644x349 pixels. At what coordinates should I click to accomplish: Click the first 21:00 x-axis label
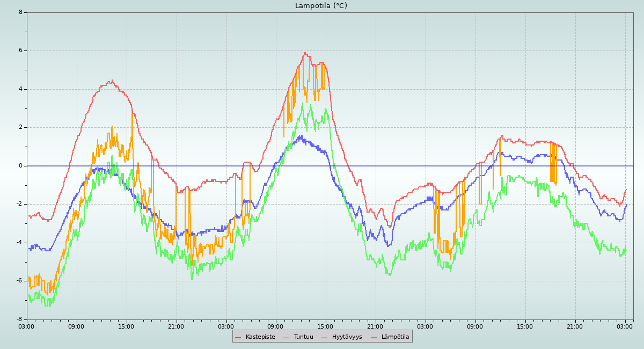(176, 326)
